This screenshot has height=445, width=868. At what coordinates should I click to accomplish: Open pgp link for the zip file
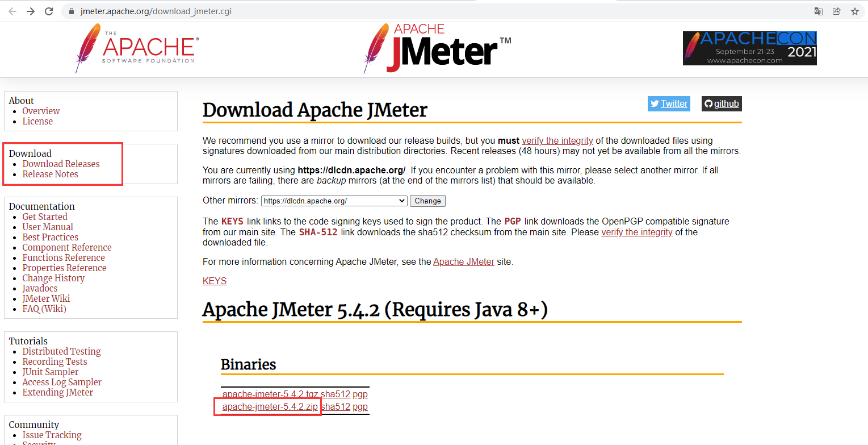coord(360,406)
